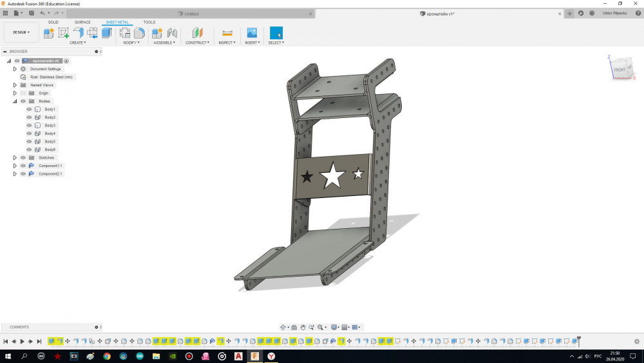Switch to the Surface tab

point(82,22)
